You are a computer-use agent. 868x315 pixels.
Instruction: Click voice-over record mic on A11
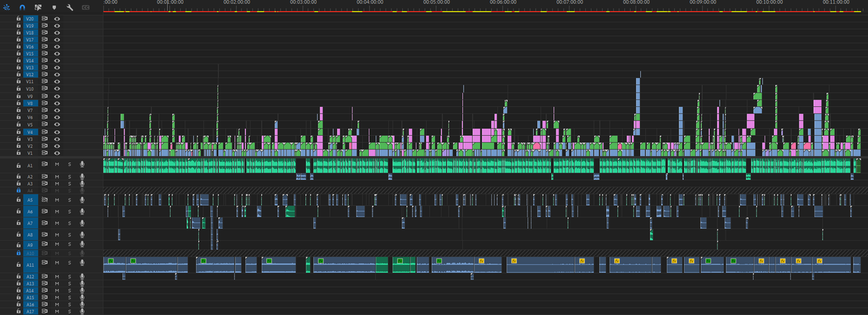[82, 264]
